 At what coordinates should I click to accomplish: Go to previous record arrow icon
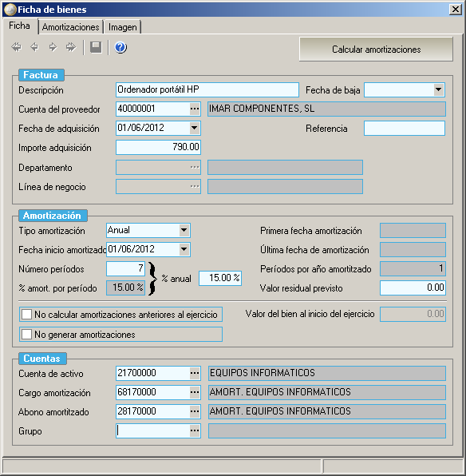tap(34, 47)
